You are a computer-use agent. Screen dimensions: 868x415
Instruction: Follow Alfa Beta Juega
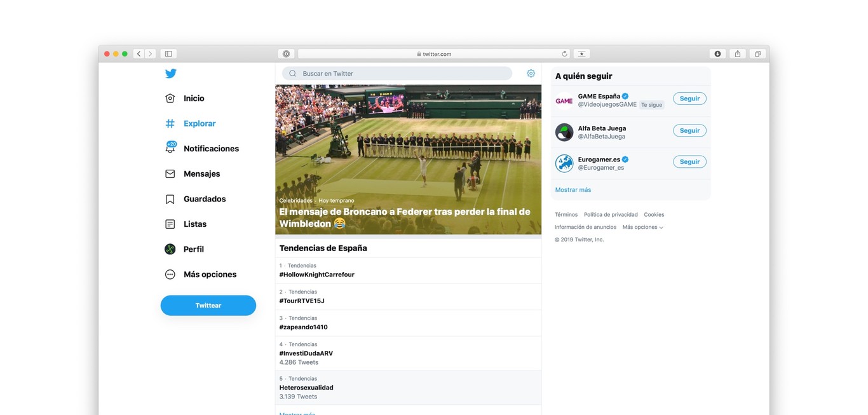[x=689, y=130]
